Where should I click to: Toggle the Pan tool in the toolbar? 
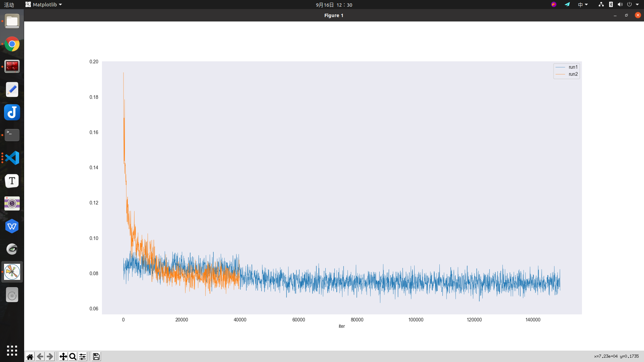click(x=63, y=356)
